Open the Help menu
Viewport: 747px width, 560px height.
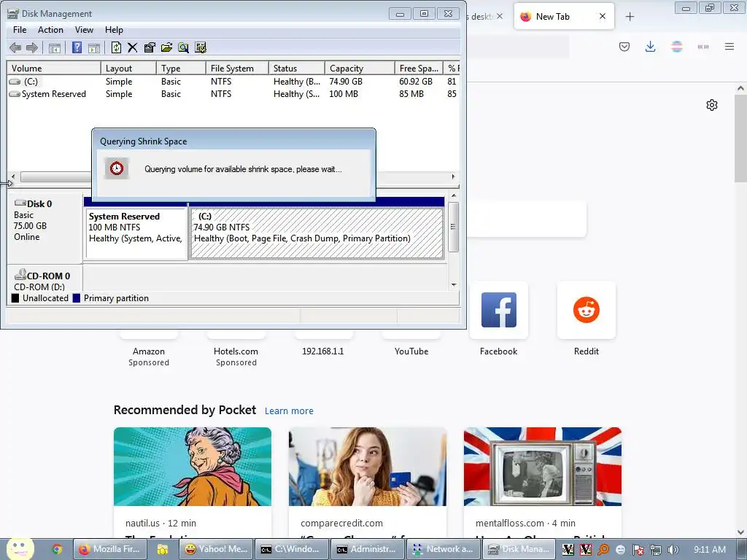tap(114, 29)
